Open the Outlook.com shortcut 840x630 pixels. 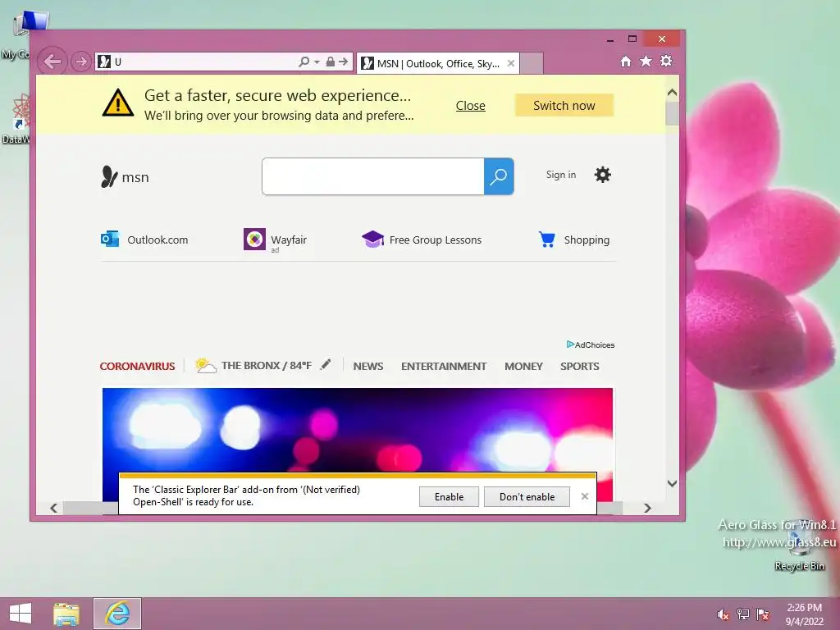point(144,240)
